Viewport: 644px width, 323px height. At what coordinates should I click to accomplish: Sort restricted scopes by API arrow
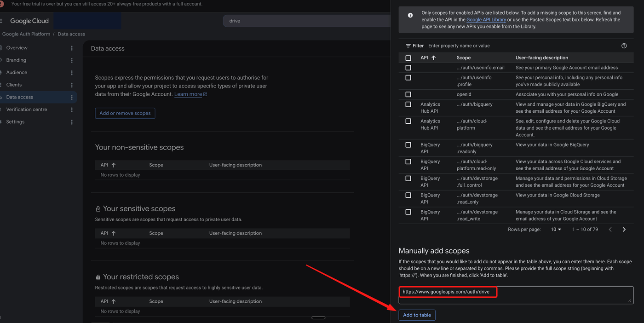click(x=114, y=301)
